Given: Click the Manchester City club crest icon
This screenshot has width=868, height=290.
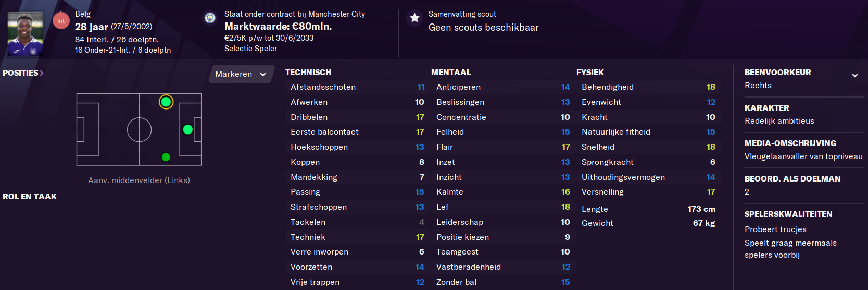Looking at the screenshot, I should [210, 18].
